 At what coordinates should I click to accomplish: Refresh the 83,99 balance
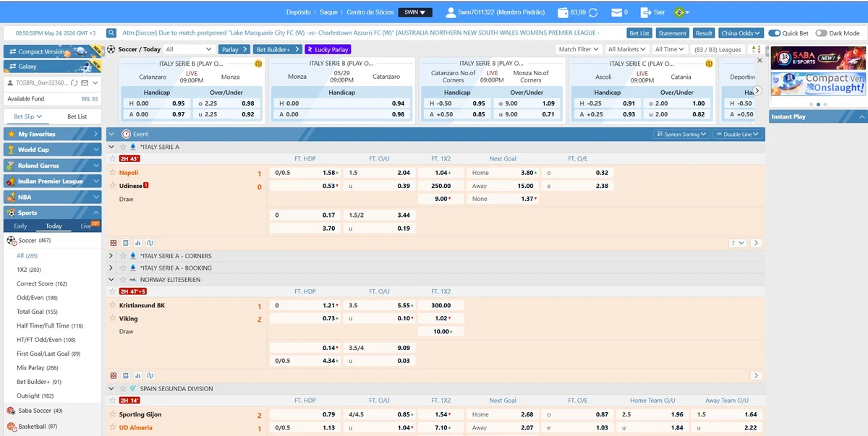pyautogui.click(x=594, y=12)
